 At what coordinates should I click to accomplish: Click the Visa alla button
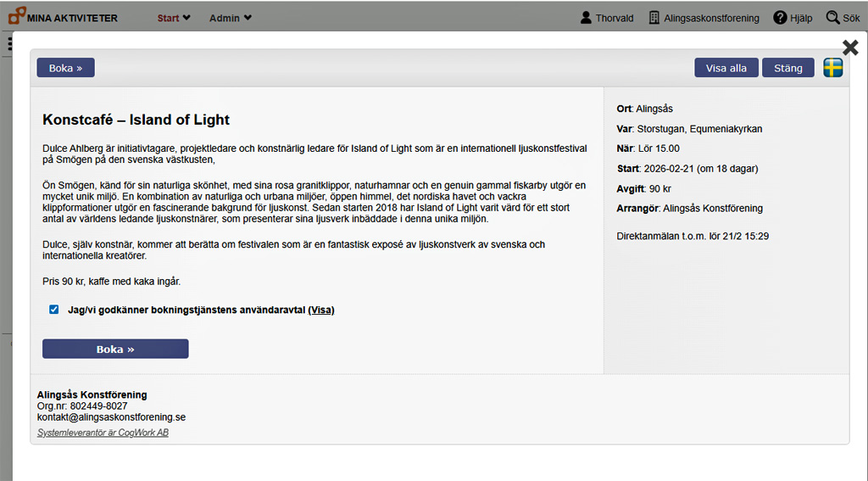pyautogui.click(x=726, y=68)
